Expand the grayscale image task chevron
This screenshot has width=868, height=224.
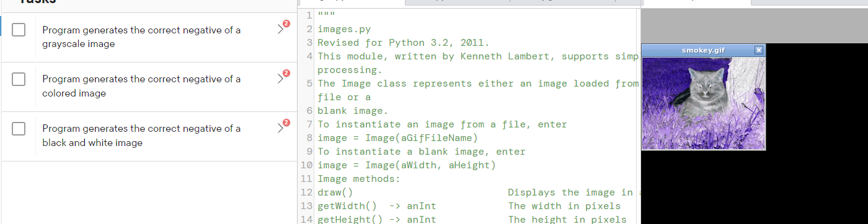coord(281,29)
